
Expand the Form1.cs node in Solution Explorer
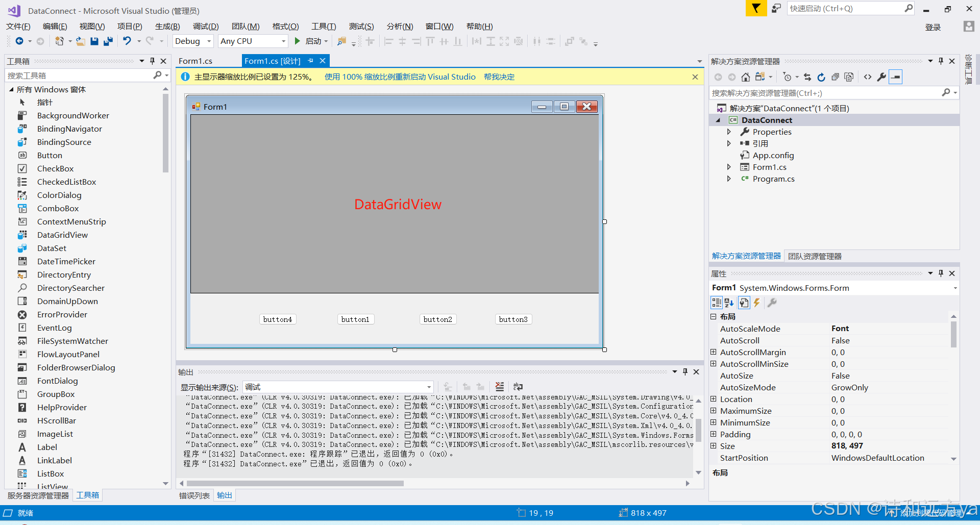point(729,167)
